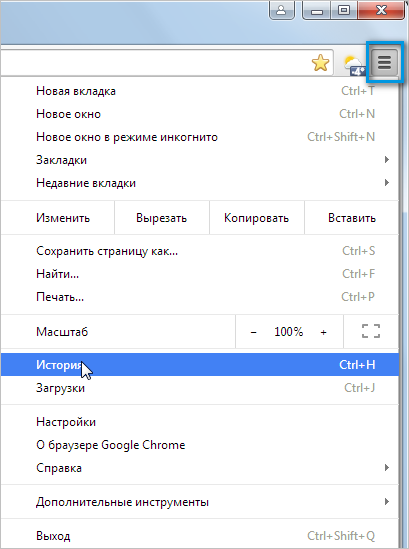The height and width of the screenshot is (549, 409).
Task: Open the weather extension icon
Action: 354,65
